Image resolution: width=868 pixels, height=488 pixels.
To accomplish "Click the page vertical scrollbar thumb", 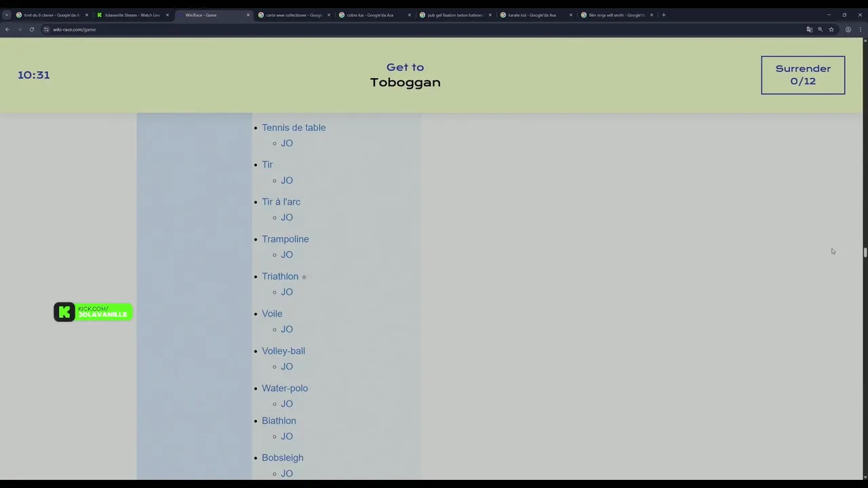I will pyautogui.click(x=865, y=253).
